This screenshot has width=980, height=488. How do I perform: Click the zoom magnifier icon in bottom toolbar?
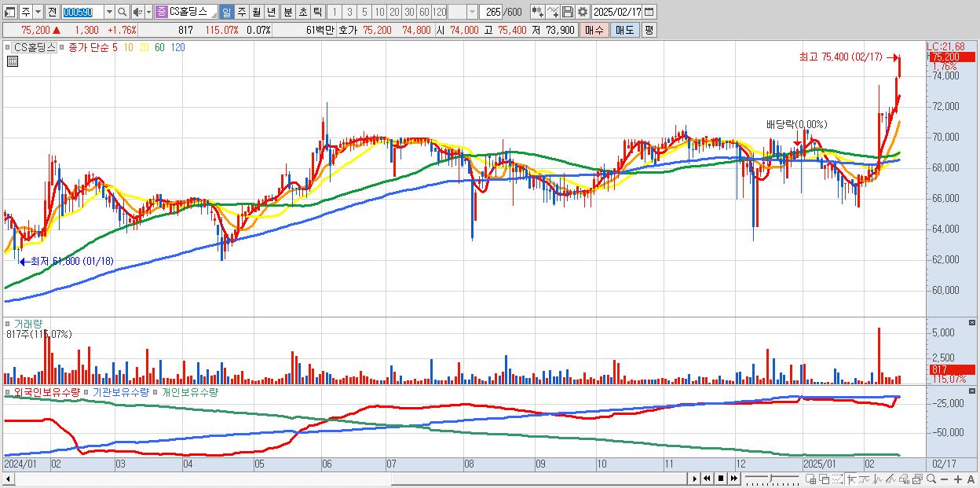pos(931,479)
